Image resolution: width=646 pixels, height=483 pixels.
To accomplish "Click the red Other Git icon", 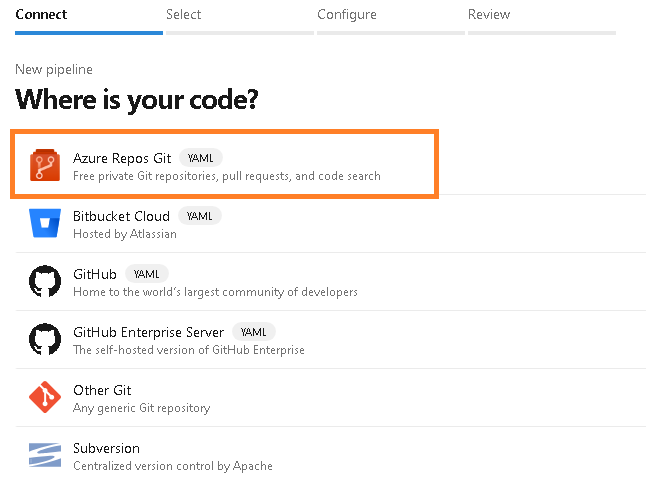I will click(x=45, y=398).
